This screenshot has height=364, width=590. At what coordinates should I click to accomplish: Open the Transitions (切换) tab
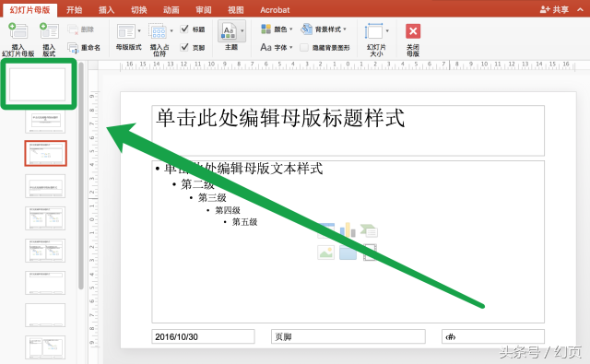tap(139, 10)
